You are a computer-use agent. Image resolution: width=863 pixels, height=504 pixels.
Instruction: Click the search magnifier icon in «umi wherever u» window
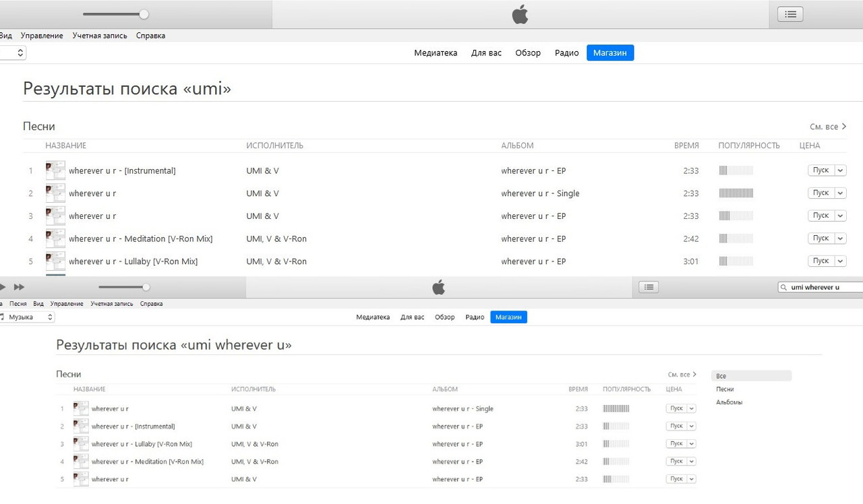(x=783, y=287)
